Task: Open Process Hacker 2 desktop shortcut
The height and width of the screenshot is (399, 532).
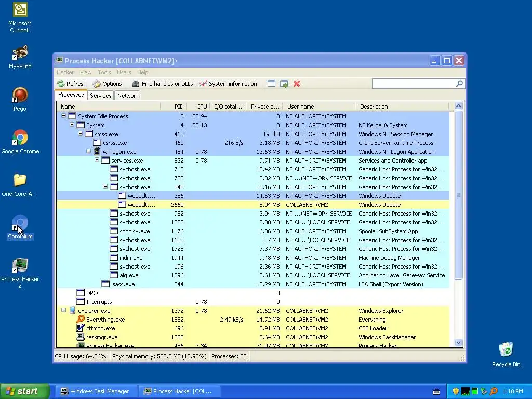Action: pos(20,273)
